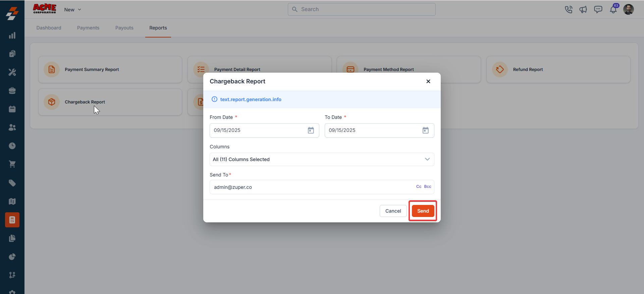
Task: Click the Payment Summary Report document icon
Action: (x=52, y=70)
